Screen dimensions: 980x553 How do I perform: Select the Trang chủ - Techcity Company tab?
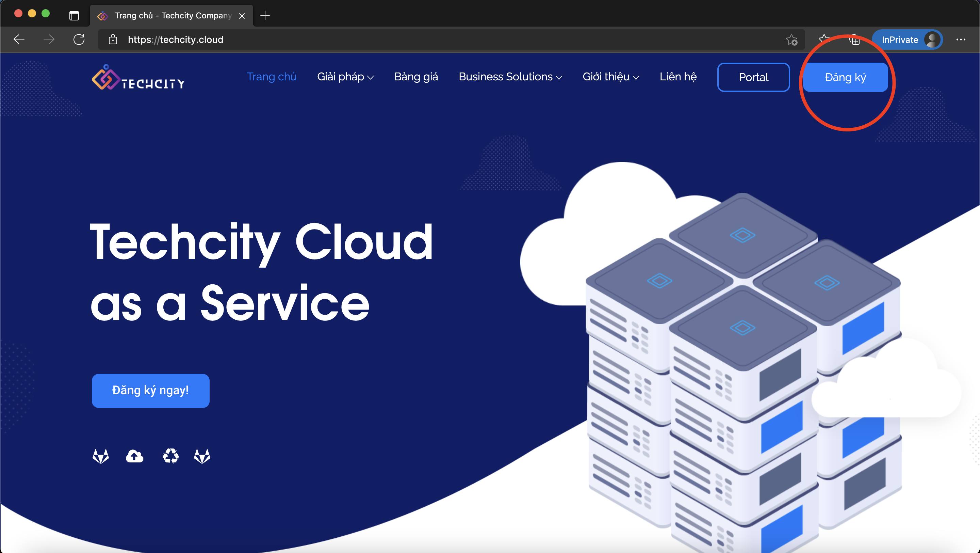coord(171,16)
